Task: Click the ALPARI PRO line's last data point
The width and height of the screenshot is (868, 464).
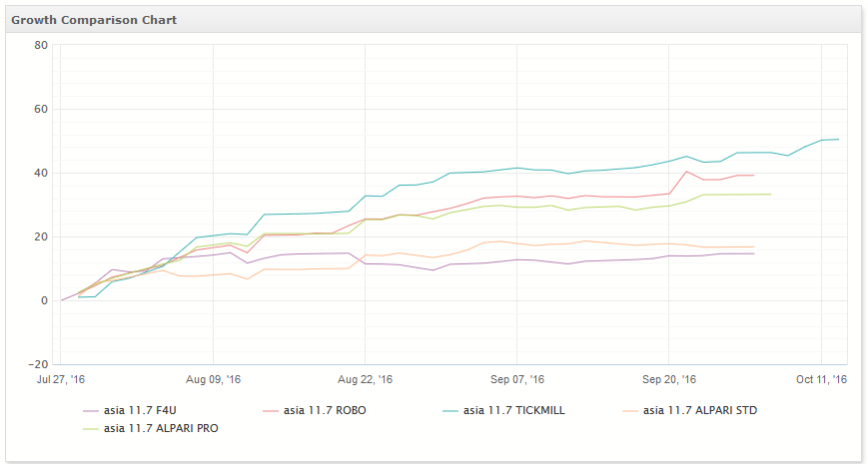Action: click(x=770, y=195)
